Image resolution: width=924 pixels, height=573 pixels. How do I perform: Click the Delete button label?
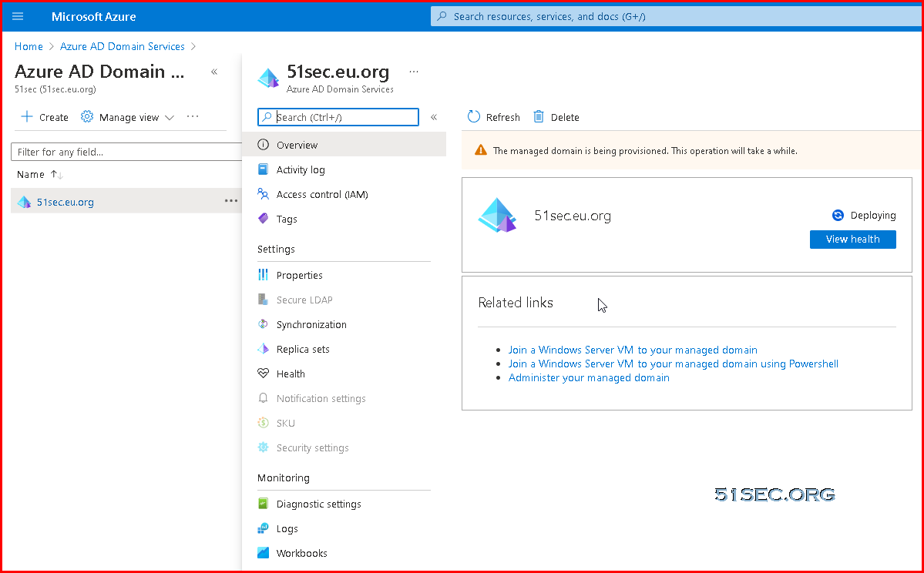[x=565, y=117]
